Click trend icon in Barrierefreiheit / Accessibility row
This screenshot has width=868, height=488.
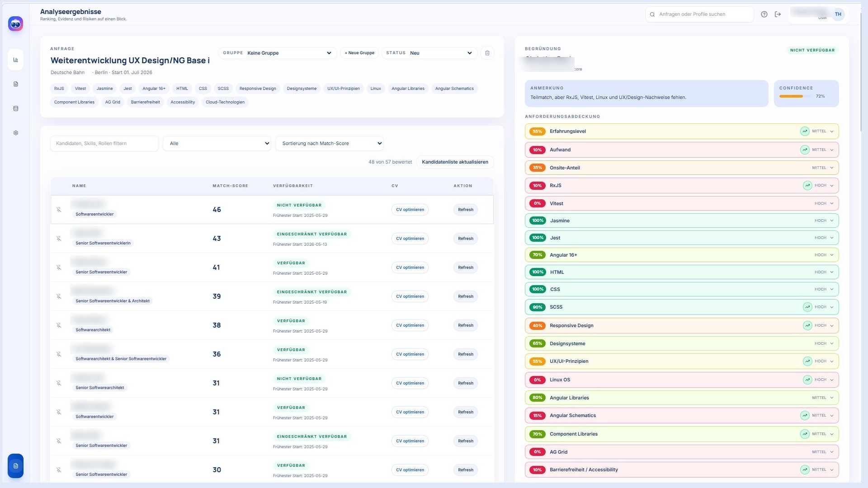pyautogui.click(x=805, y=469)
